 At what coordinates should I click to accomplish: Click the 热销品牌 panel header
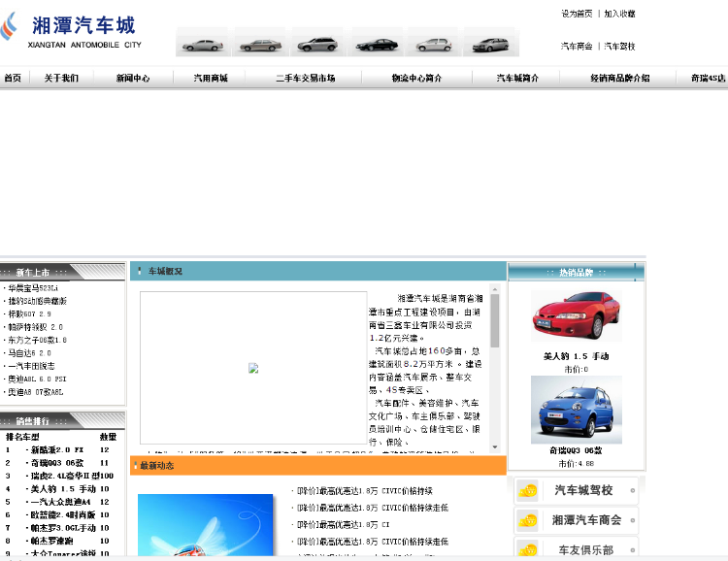(x=577, y=272)
